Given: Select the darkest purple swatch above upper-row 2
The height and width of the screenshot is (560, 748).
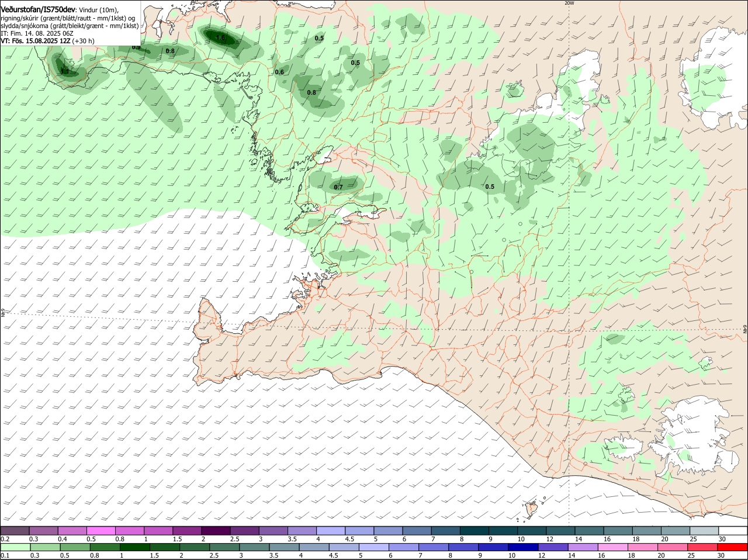Looking at the screenshot, I should [216, 530].
